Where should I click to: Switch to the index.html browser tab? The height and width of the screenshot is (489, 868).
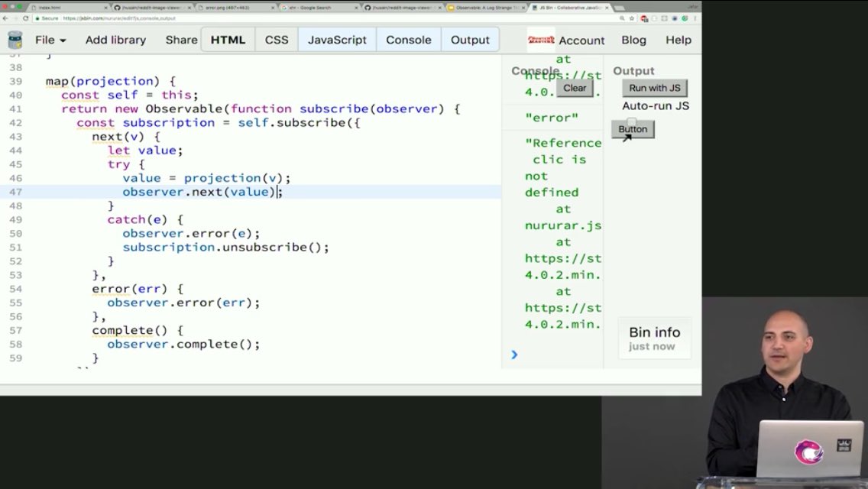tap(70, 8)
